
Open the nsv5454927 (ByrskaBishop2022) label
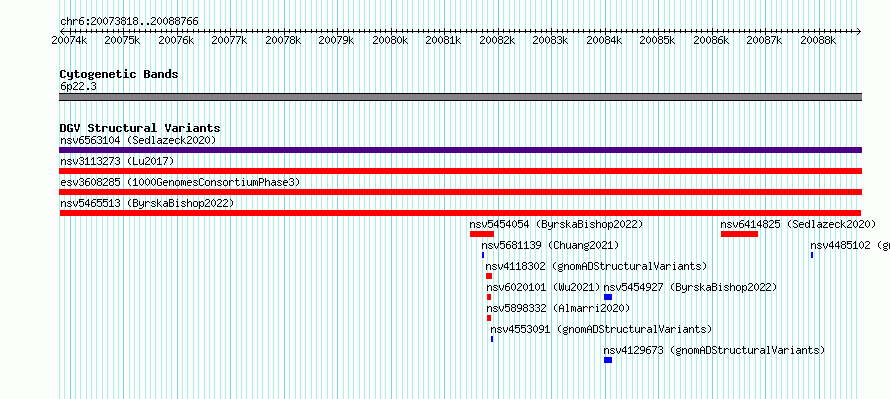pyautogui.click(x=690, y=287)
